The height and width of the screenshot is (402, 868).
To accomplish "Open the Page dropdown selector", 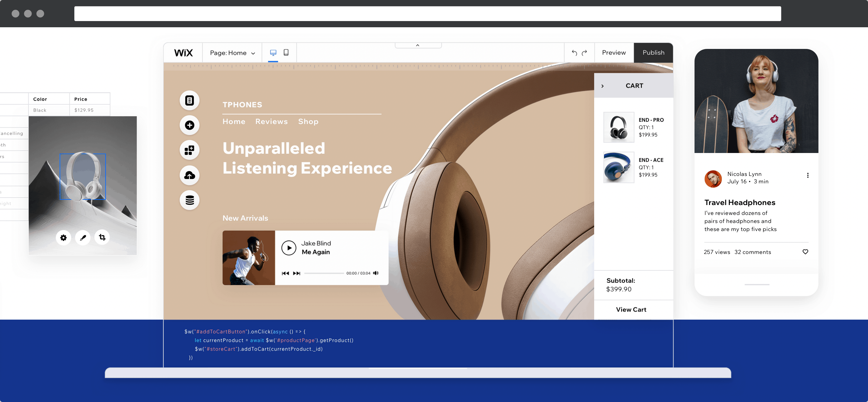I will (x=231, y=53).
